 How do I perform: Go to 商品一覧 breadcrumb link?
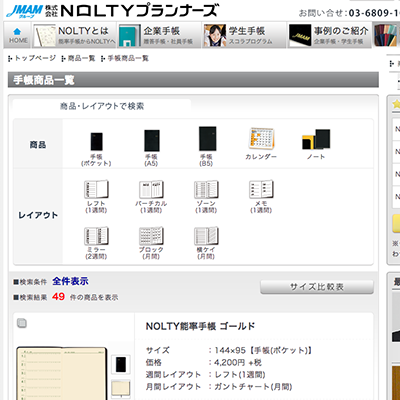pyautogui.click(x=81, y=58)
